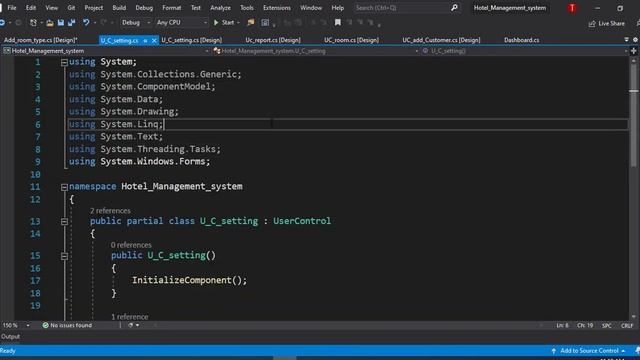Screen dimensions: 640x360
Task: Open the Debug menu
Action: click(144, 8)
